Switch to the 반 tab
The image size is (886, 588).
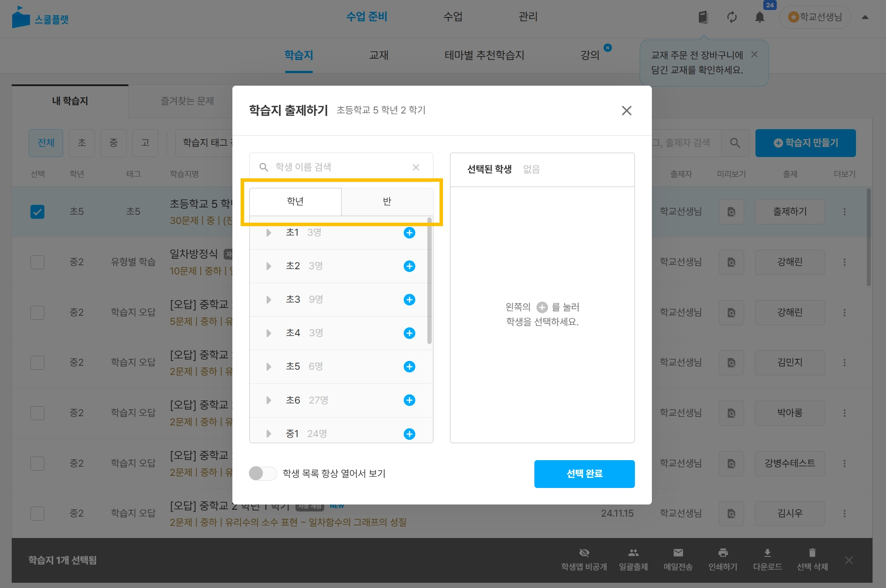tap(387, 201)
